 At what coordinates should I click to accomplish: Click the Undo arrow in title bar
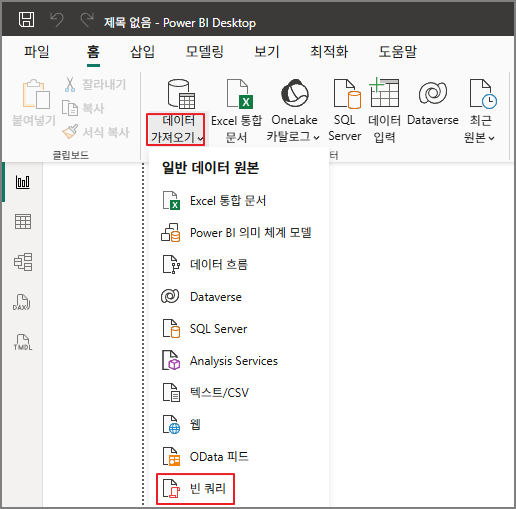(57, 20)
